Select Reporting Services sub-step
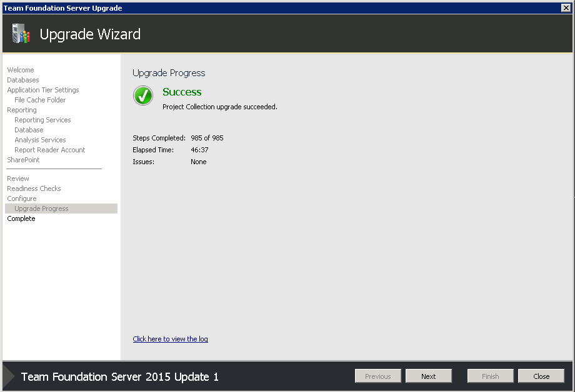Image resolution: width=575 pixels, height=392 pixels. tap(42, 120)
